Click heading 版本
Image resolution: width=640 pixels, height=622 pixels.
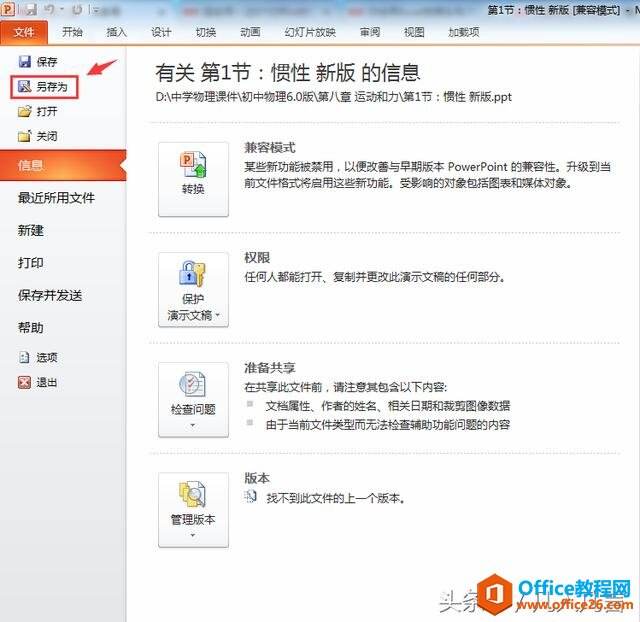(x=257, y=478)
